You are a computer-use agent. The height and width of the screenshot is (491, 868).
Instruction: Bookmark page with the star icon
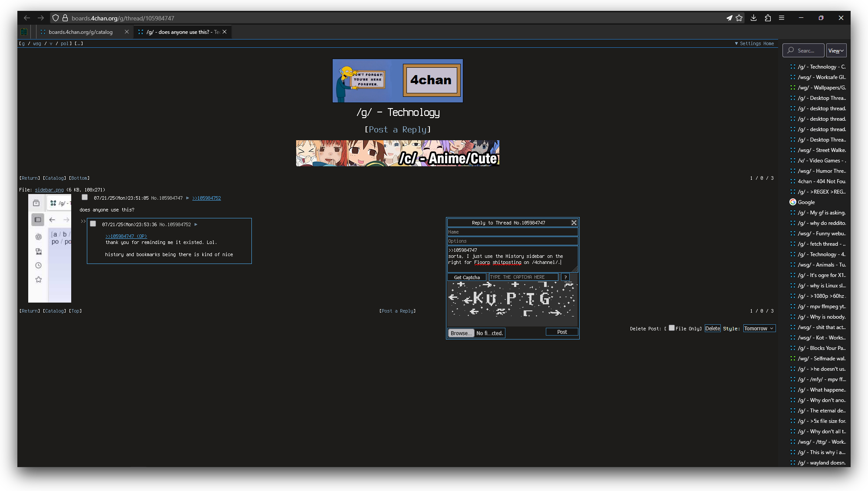739,18
